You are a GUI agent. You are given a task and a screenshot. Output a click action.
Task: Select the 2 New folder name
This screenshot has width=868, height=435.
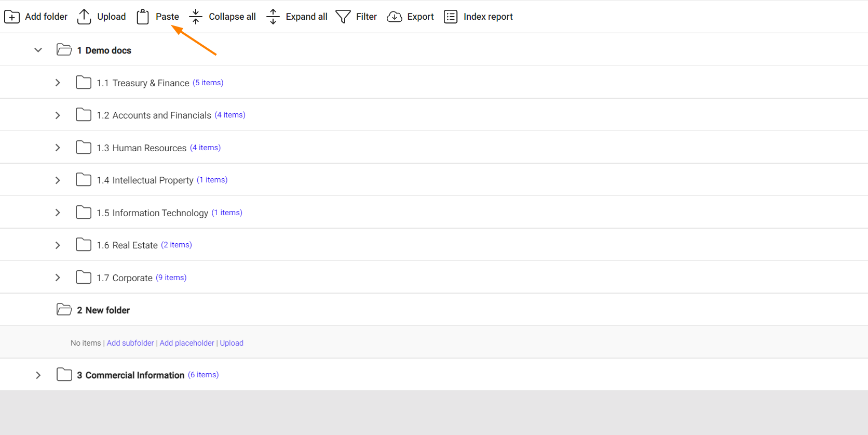pos(103,310)
